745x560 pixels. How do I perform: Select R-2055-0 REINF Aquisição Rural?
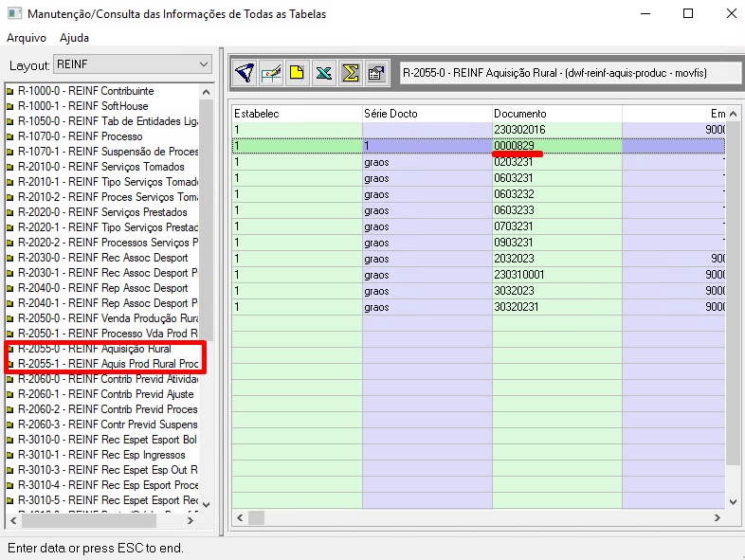click(95, 349)
